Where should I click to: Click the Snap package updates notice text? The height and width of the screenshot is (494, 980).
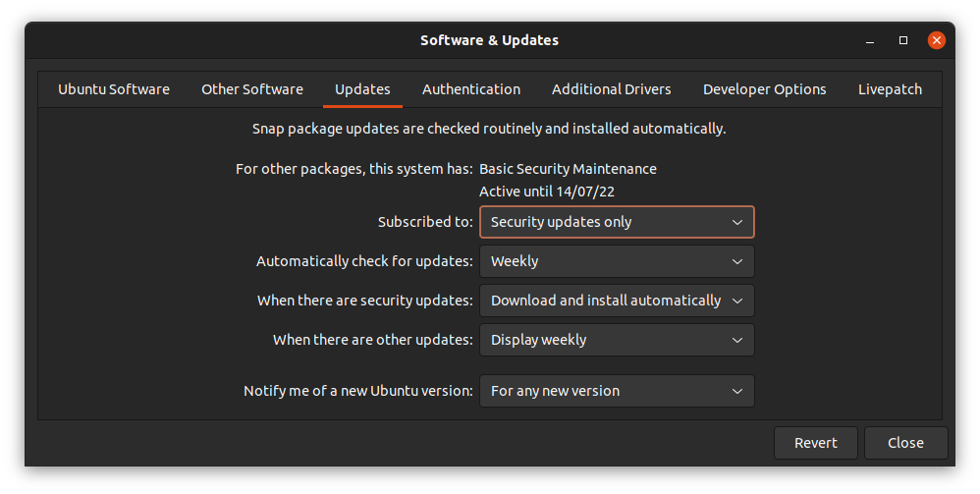pos(489,129)
